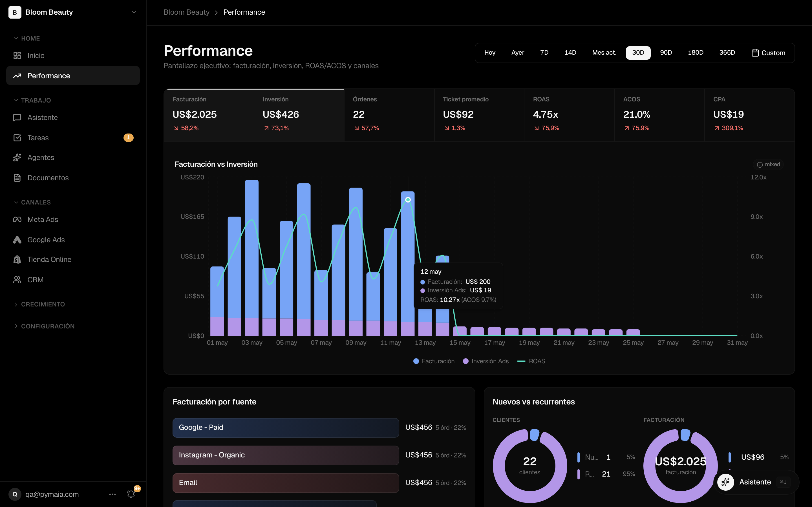This screenshot has height=507, width=812.
Task: Open account options three-dots menu
Action: [112, 494]
